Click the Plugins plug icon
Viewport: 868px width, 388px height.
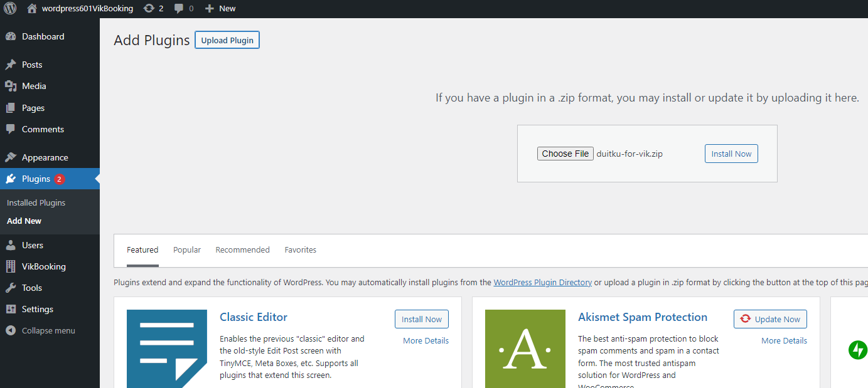coord(11,179)
